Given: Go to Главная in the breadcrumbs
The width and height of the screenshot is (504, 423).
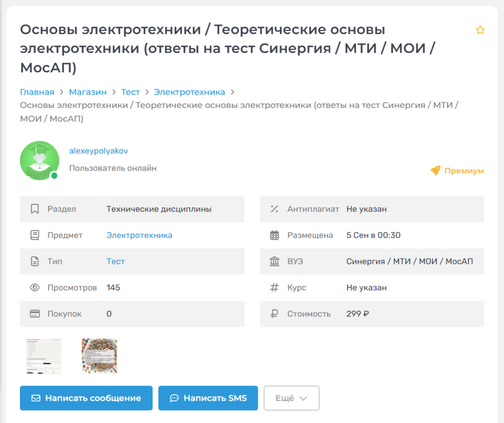Looking at the screenshot, I should 37,92.
